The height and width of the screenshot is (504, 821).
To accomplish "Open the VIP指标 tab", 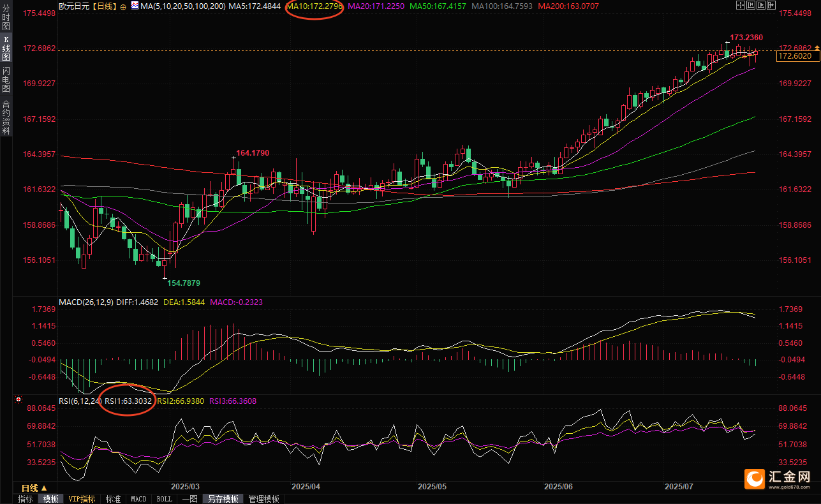I will (x=82, y=499).
